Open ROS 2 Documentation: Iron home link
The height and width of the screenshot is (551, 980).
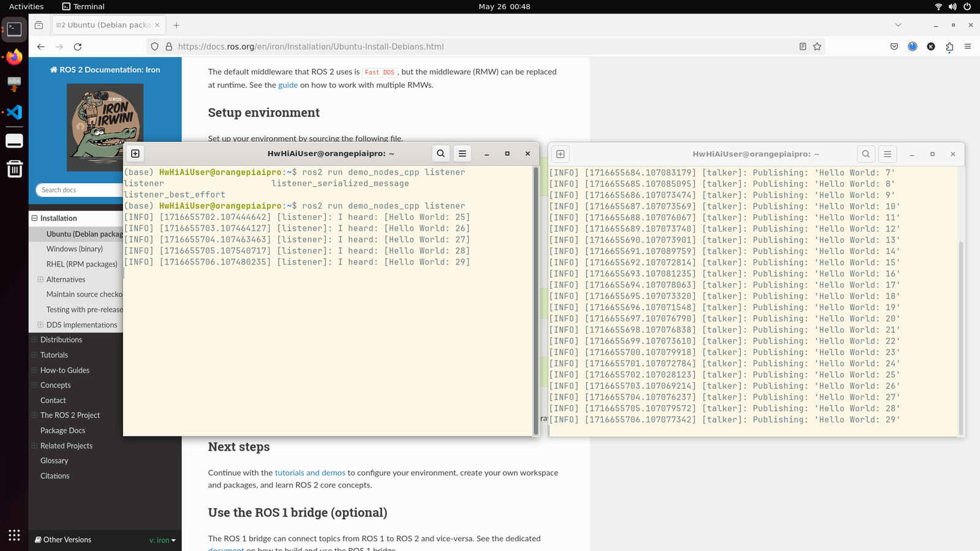click(x=105, y=70)
